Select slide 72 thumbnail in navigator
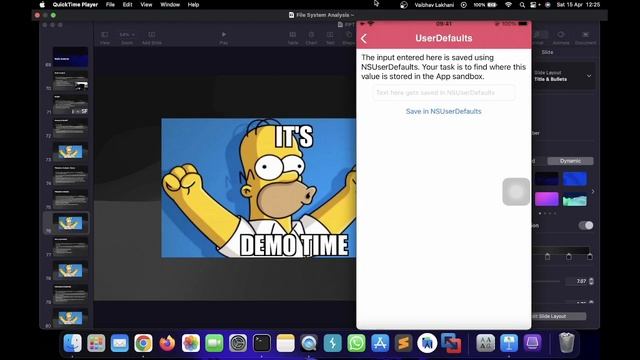This screenshot has height=360, width=640. (x=70, y=128)
